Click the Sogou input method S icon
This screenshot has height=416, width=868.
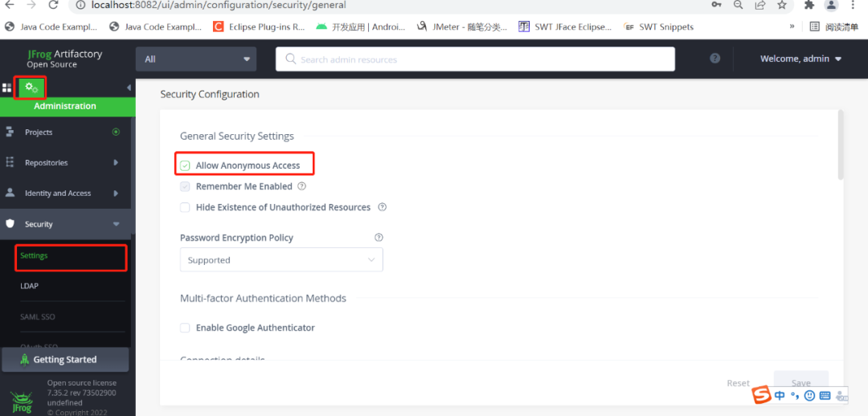coord(762,395)
